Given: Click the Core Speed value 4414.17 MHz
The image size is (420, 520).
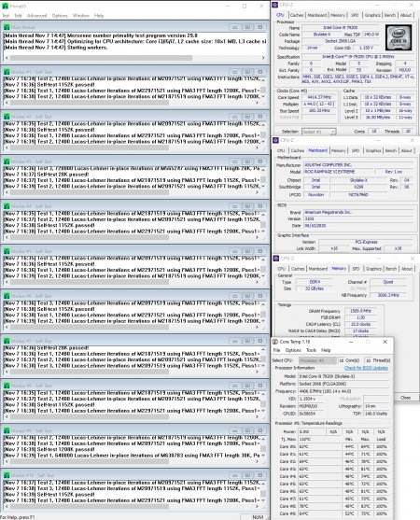Looking at the screenshot, I should tap(319, 97).
